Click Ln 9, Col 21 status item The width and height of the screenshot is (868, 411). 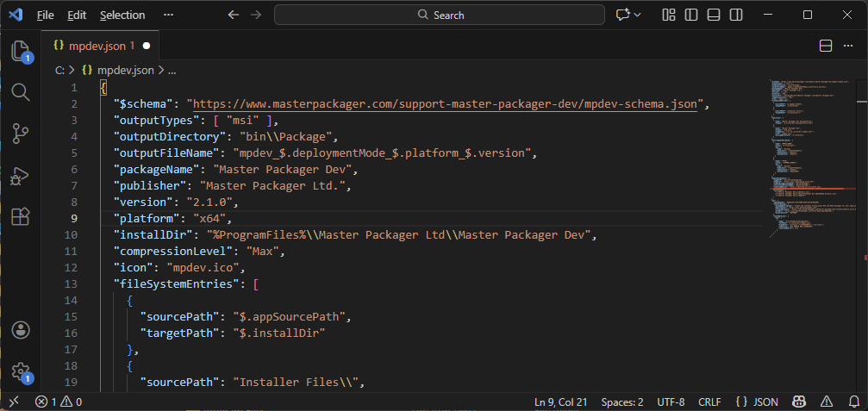point(561,402)
